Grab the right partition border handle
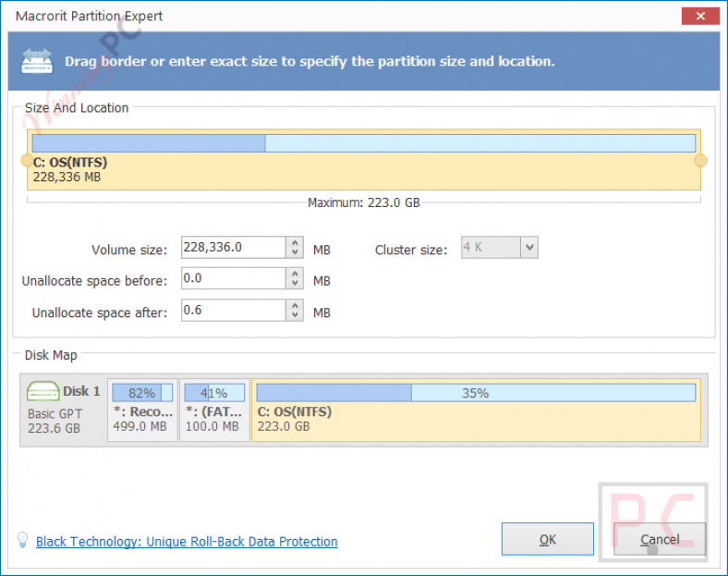Image resolution: width=728 pixels, height=576 pixels. point(700,160)
